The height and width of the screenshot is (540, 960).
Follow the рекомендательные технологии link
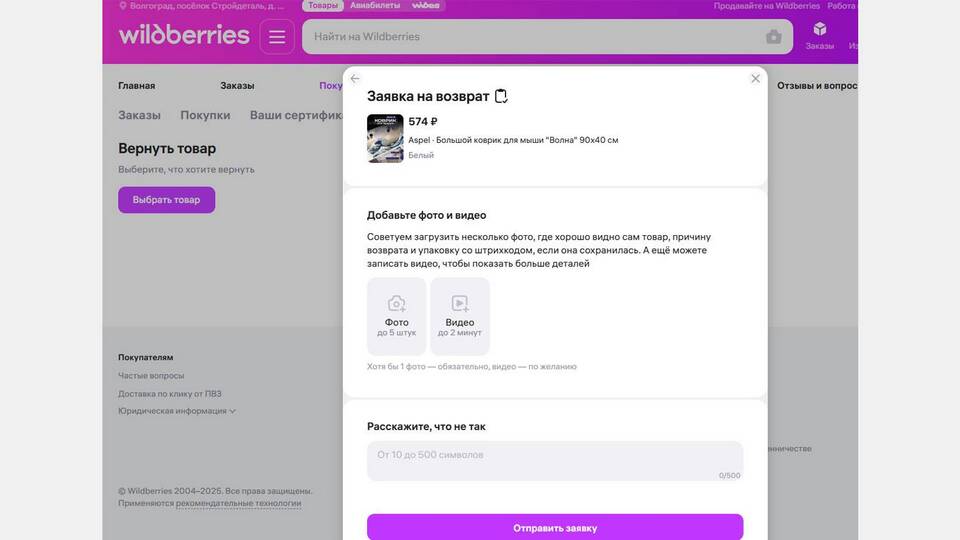238,503
